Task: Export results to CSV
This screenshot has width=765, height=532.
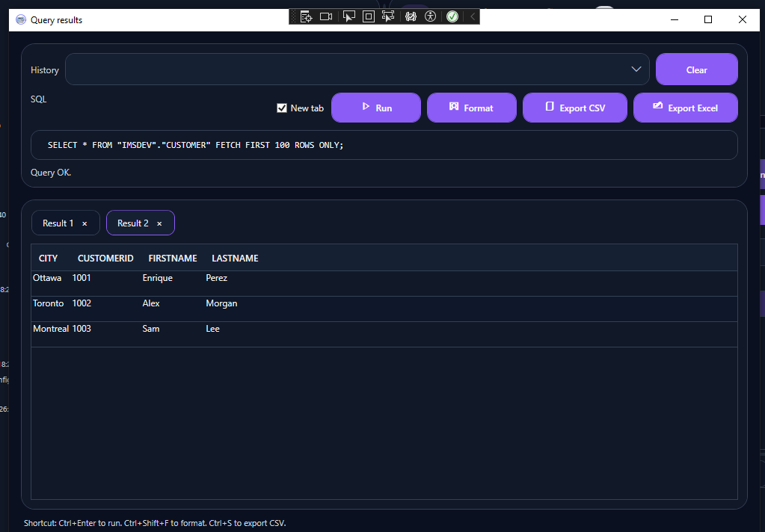Action: [x=575, y=108]
